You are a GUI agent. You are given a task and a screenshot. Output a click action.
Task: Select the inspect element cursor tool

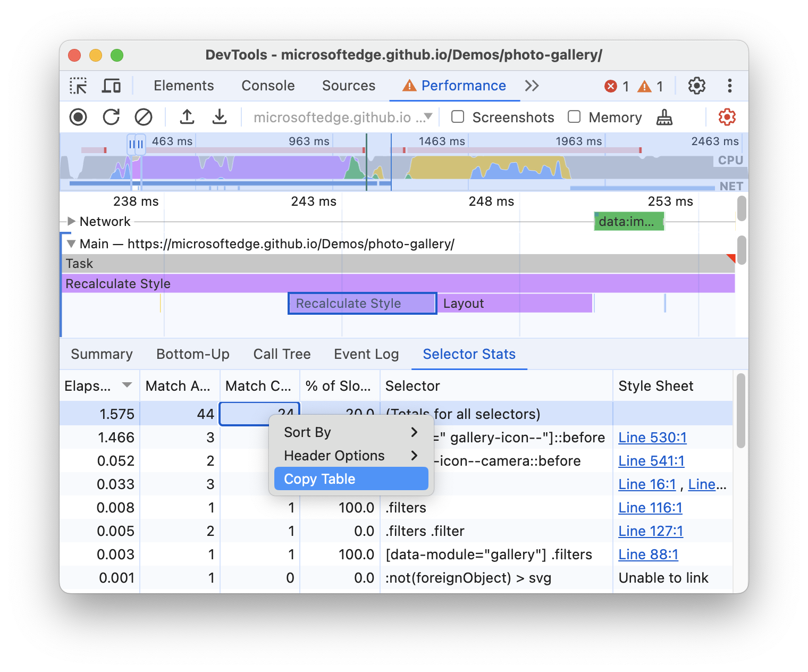[x=78, y=86]
